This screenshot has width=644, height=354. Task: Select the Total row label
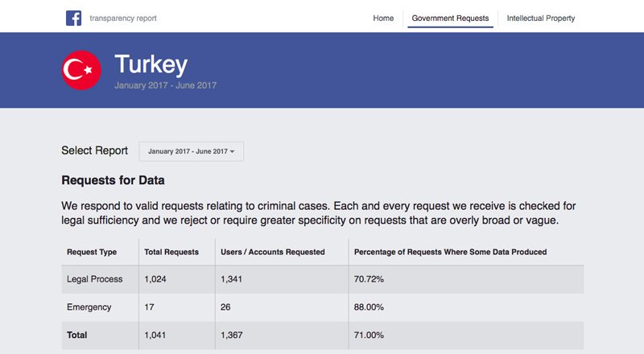tap(76, 335)
